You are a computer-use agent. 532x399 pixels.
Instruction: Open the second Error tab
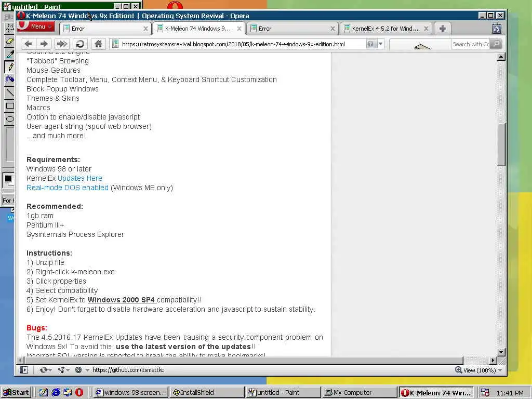click(292, 29)
